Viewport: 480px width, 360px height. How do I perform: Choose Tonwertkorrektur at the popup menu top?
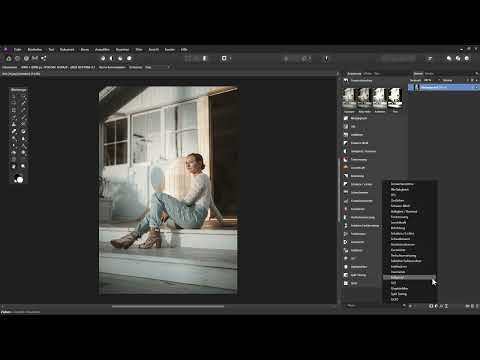pos(409,184)
